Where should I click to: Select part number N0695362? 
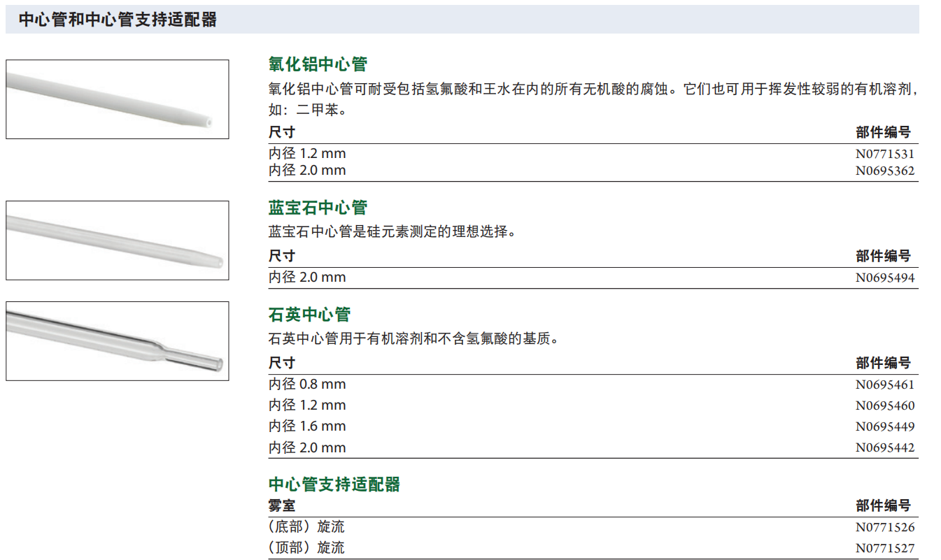[x=885, y=171]
